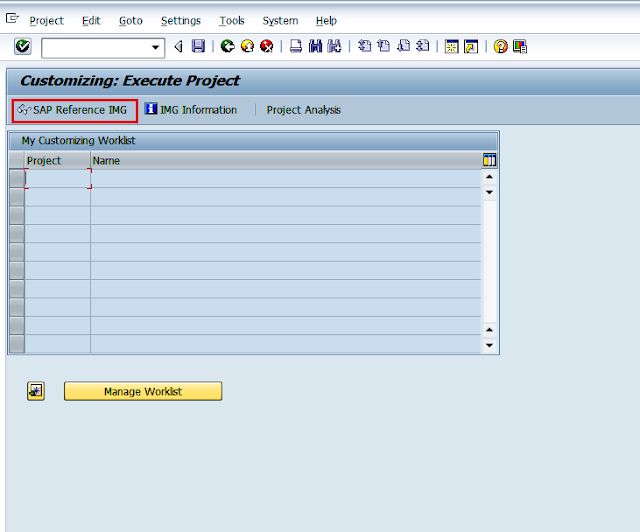Click the upper scroll down arrow in worklist

(x=489, y=192)
